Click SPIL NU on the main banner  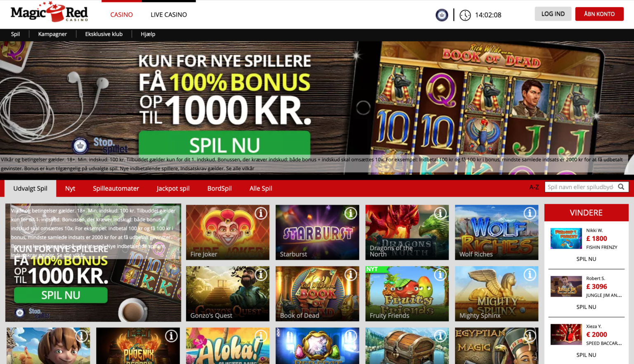[x=225, y=144]
